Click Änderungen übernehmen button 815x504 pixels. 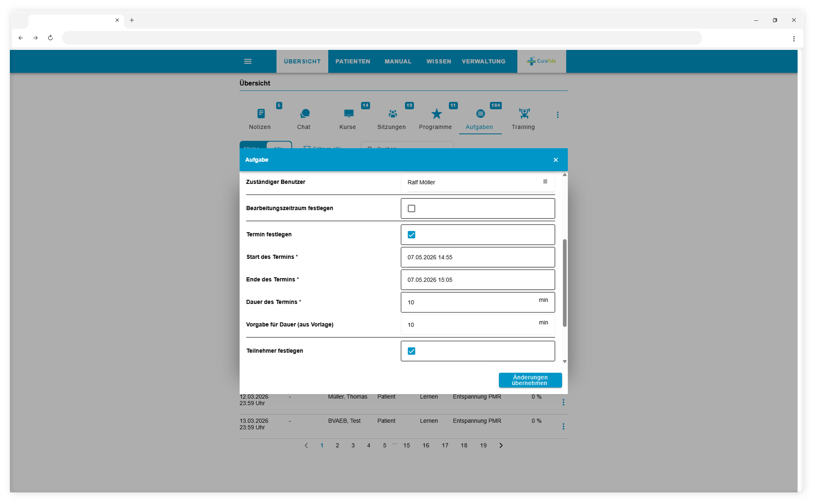pyautogui.click(x=530, y=380)
